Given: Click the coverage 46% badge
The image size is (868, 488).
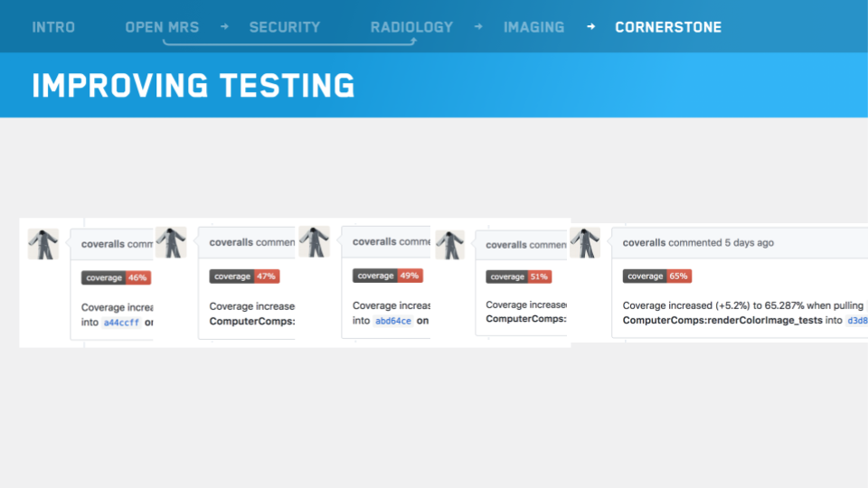Looking at the screenshot, I should pyautogui.click(x=115, y=277).
